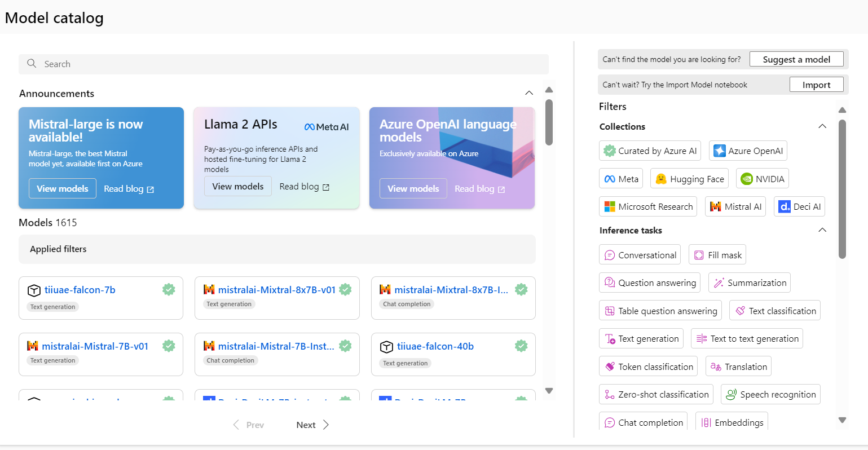Click model list scrollbar up arrow
The image size is (868, 450).
pos(549,90)
